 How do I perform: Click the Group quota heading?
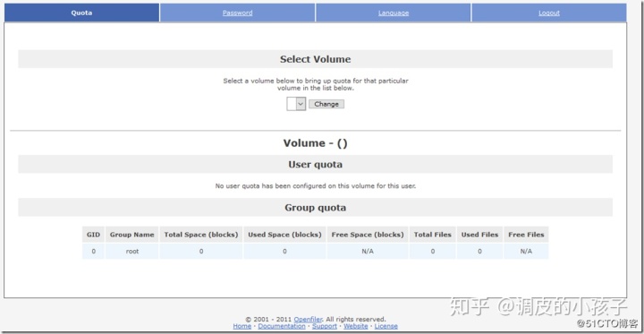pyautogui.click(x=316, y=208)
